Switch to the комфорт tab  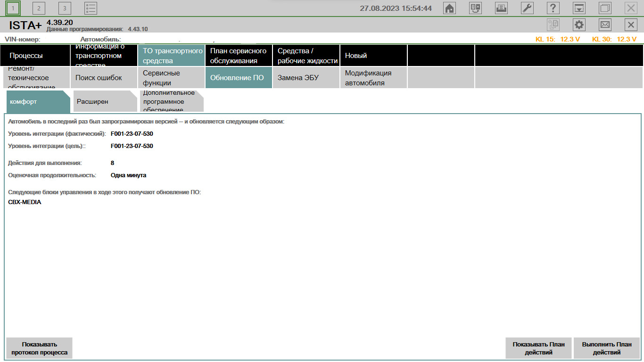pos(38,101)
